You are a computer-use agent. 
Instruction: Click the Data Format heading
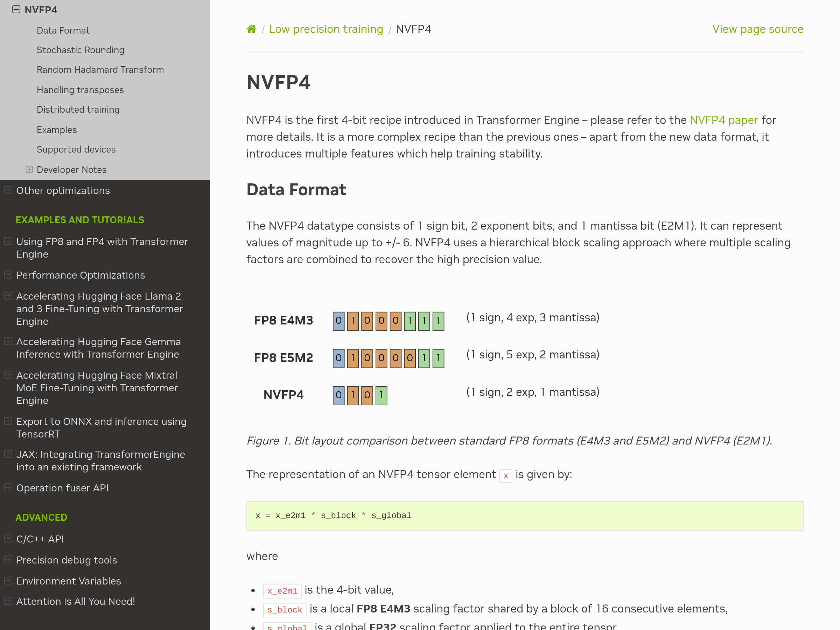[x=296, y=189]
